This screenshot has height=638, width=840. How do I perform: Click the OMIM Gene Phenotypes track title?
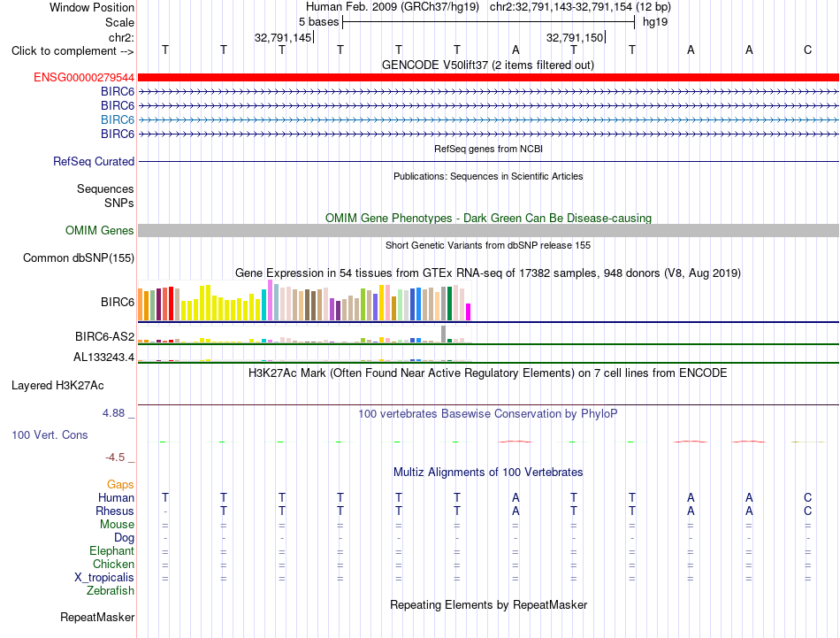click(488, 219)
